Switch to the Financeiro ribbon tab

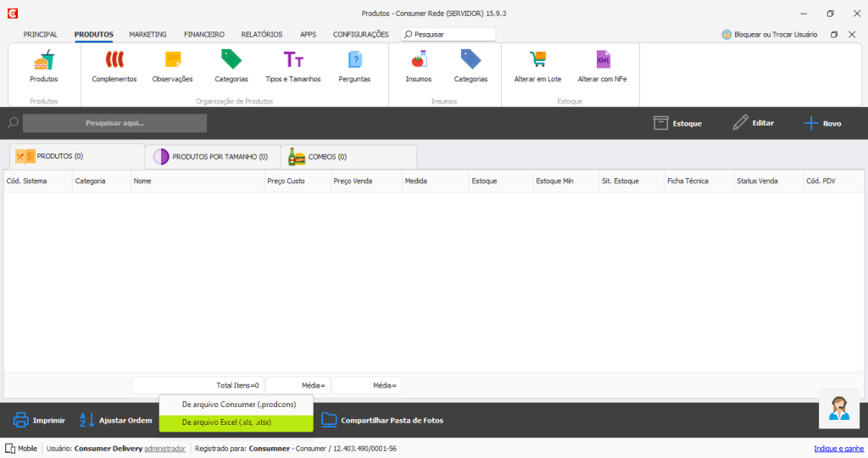click(x=204, y=35)
